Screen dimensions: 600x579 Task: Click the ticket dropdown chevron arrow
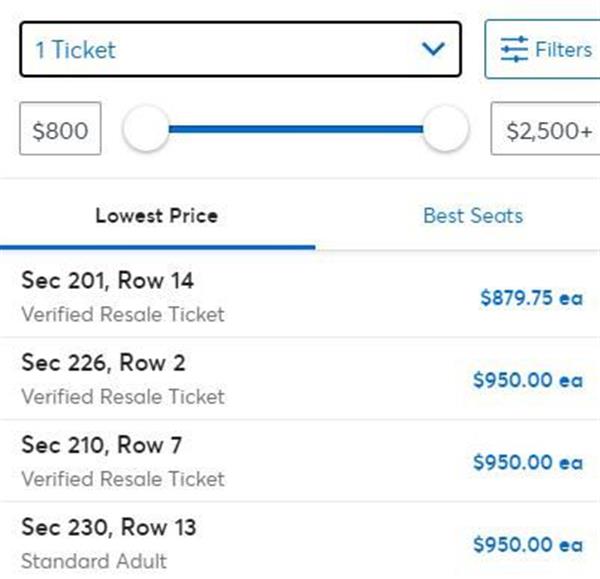coord(433,49)
